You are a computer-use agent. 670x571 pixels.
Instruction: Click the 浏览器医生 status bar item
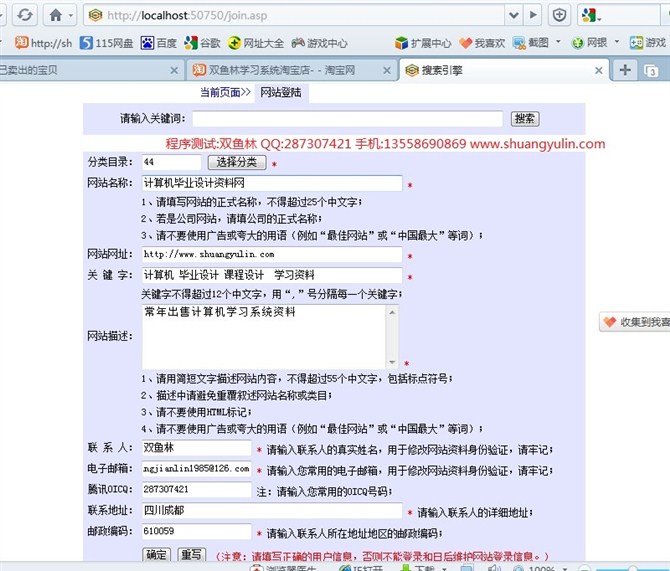284,568
